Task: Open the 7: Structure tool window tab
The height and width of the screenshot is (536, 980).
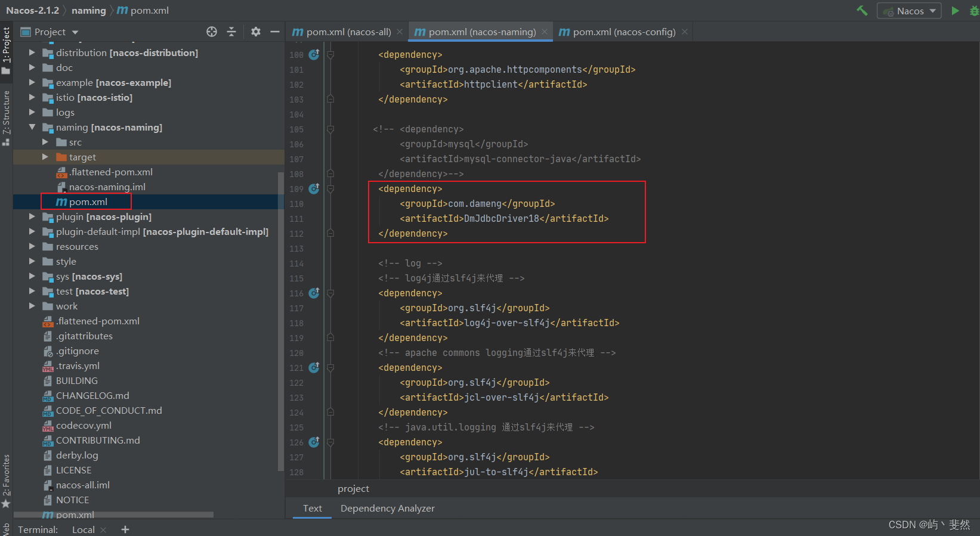Action: coord(6,117)
